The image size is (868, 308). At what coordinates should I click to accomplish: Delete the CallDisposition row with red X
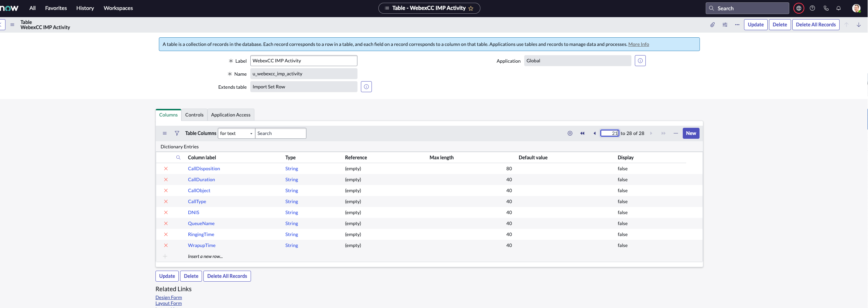tap(166, 169)
